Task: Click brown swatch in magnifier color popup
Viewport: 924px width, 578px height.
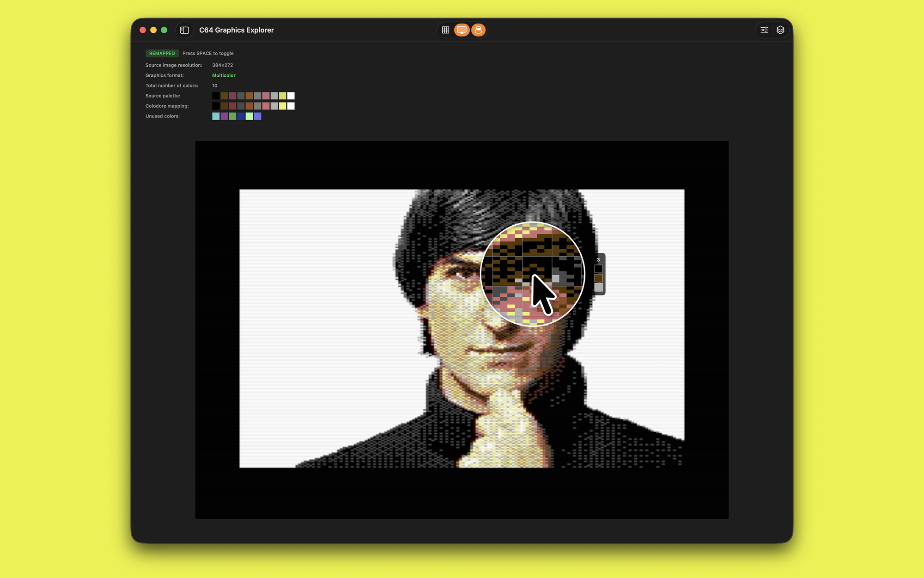Action: (x=598, y=278)
